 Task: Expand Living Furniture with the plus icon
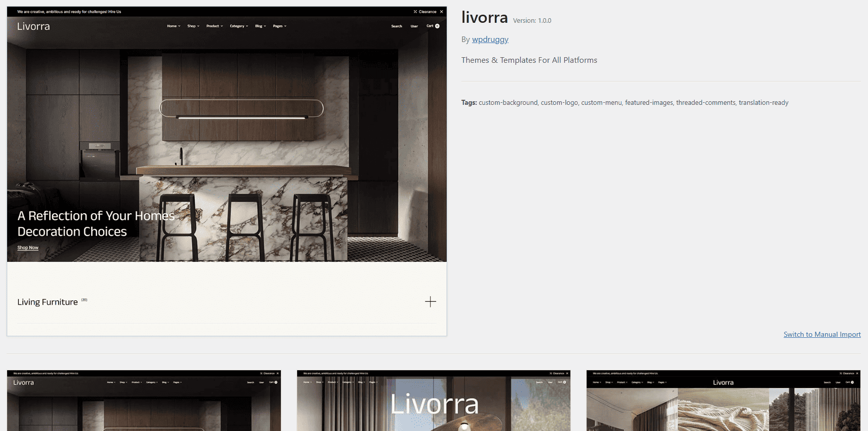tap(430, 302)
